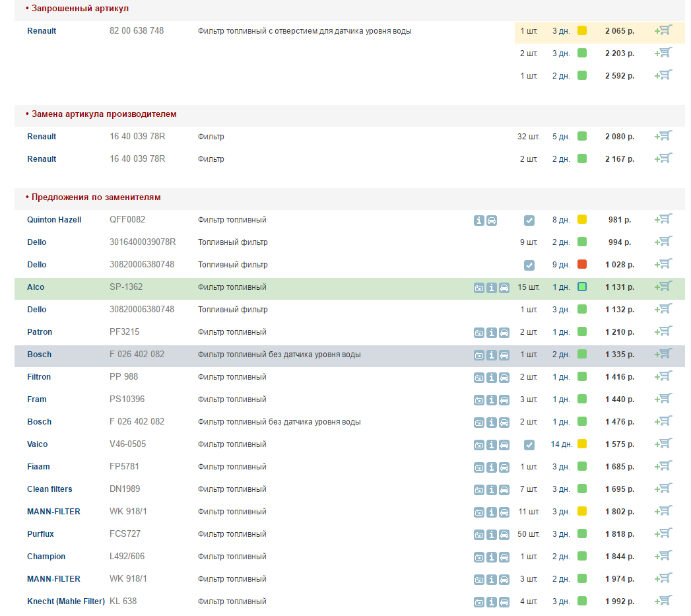
Task: Open car applicability icon for Fram PS10396
Action: [x=504, y=400]
